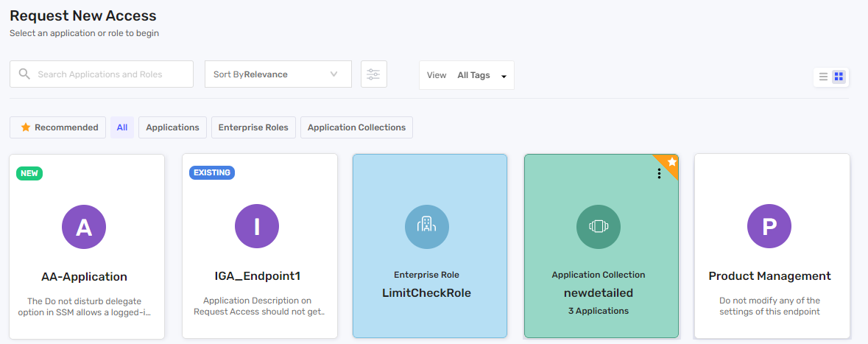Click 'Select an application or role to begin'
This screenshot has width=868, height=344.
tap(84, 33)
